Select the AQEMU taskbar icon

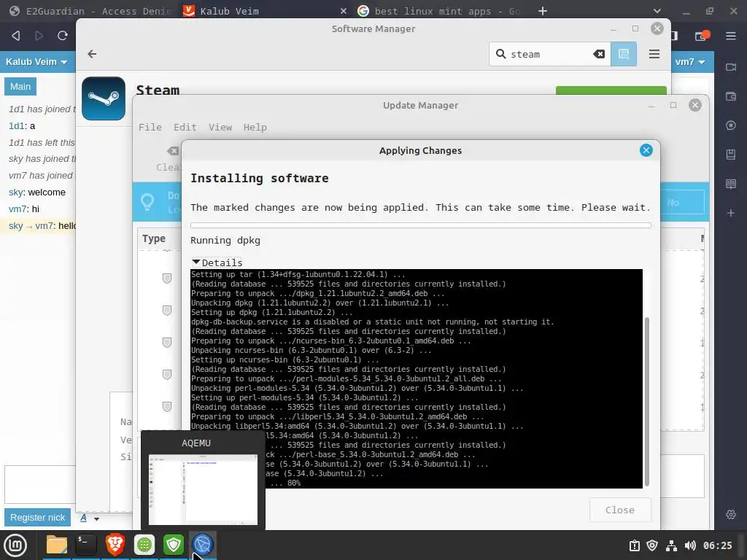coord(203,545)
